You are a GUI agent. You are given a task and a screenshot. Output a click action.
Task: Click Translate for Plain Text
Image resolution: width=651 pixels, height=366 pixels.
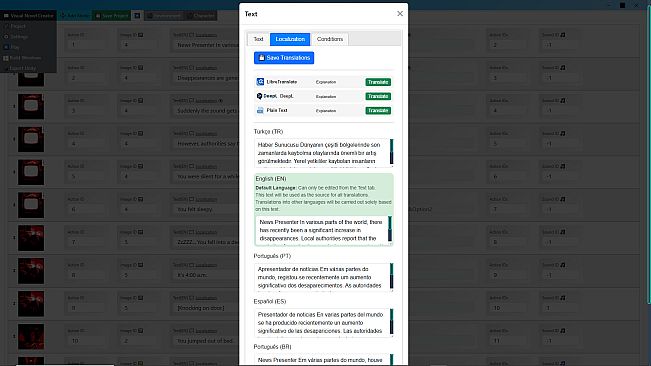coord(378,110)
